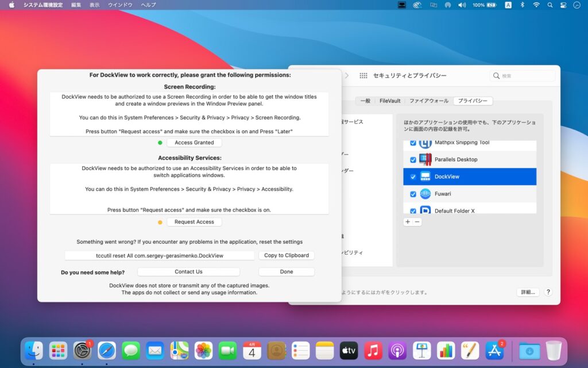Click Copy to Clipboard for the reset command
588x368 pixels.
click(287, 255)
